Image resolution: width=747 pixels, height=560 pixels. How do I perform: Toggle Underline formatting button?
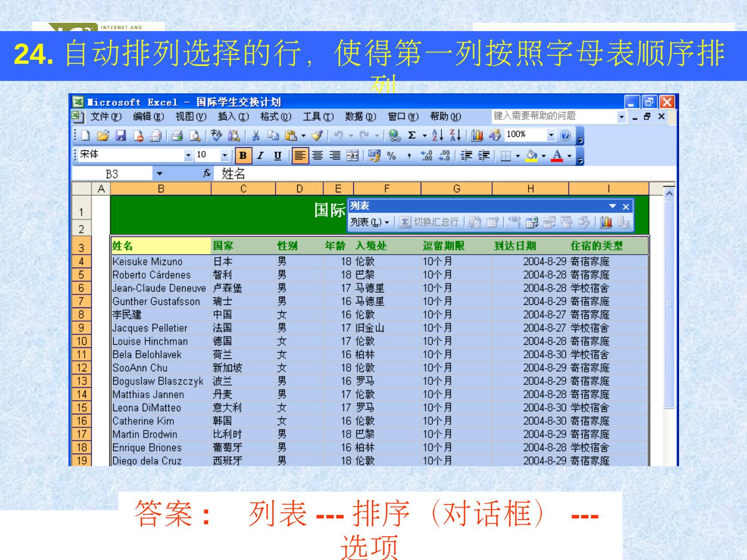point(278,156)
